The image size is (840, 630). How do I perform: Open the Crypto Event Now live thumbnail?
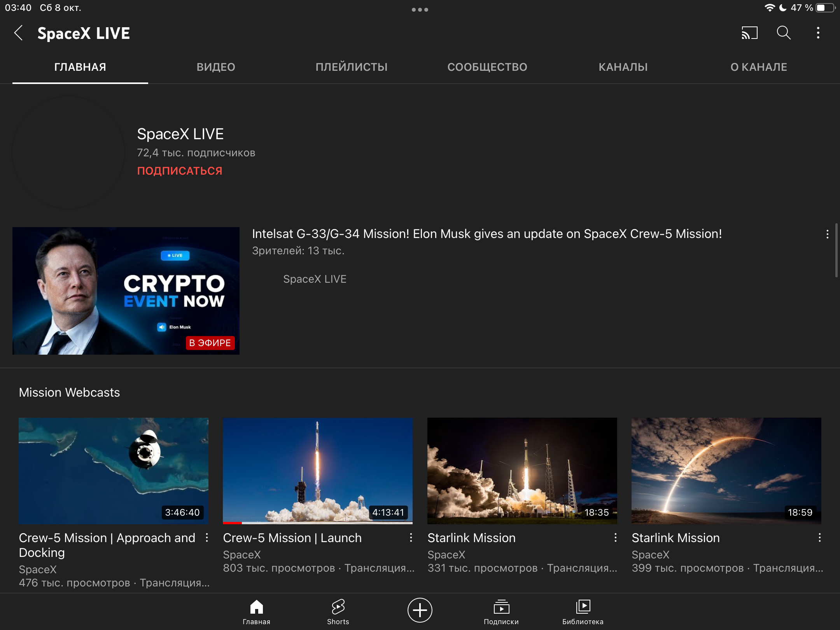126,291
